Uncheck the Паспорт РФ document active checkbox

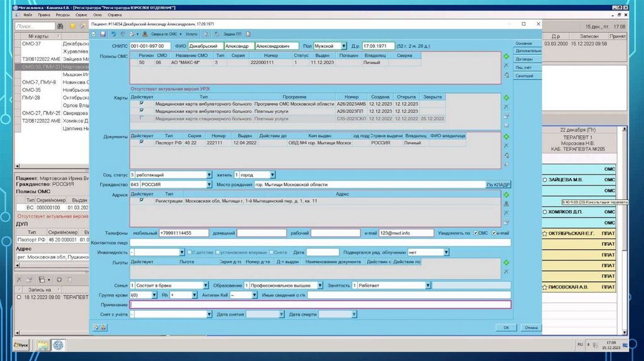tap(142, 143)
